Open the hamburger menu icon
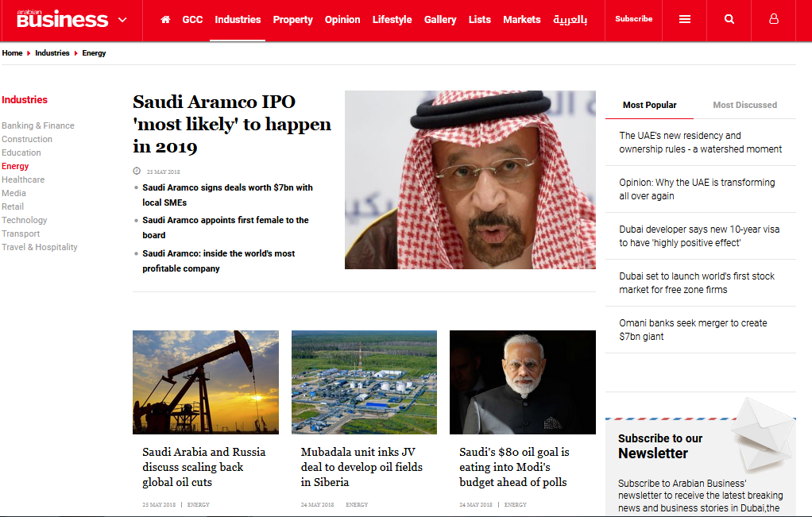This screenshot has width=812, height=517. [x=685, y=19]
